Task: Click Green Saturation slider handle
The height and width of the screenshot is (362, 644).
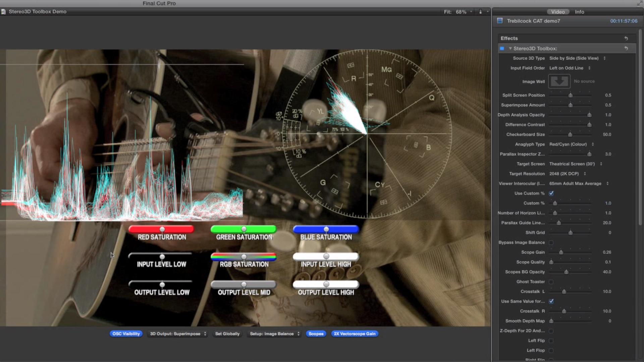Action: (244, 229)
